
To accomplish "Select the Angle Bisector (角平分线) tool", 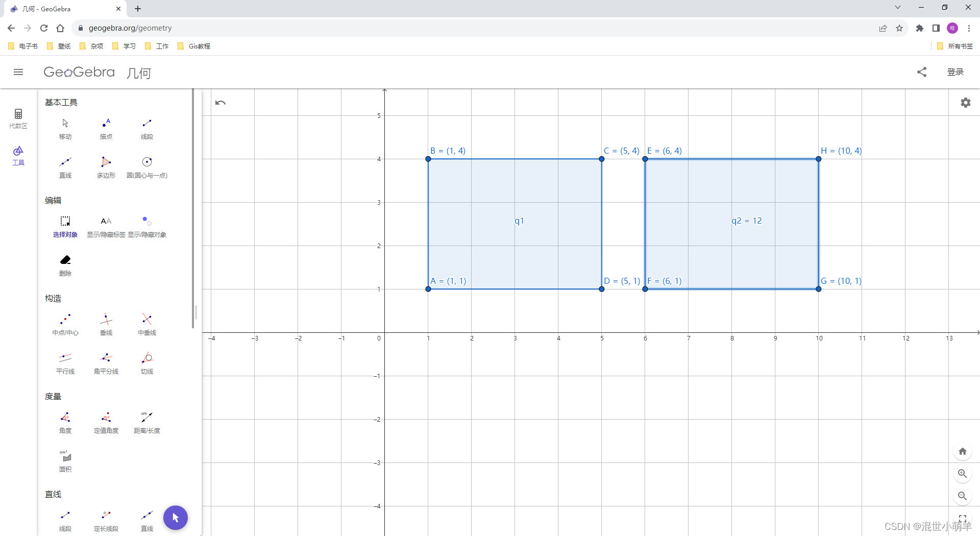I will point(106,363).
